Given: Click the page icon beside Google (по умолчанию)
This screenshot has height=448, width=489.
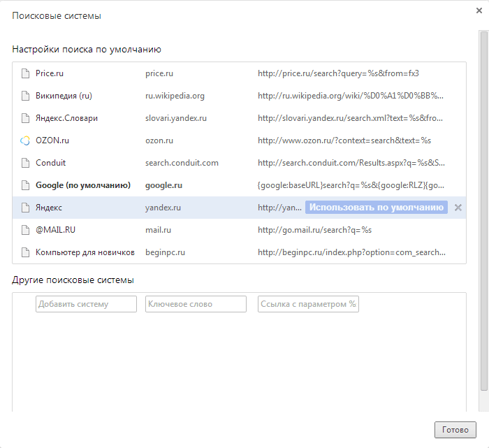Looking at the screenshot, I should point(25,185).
